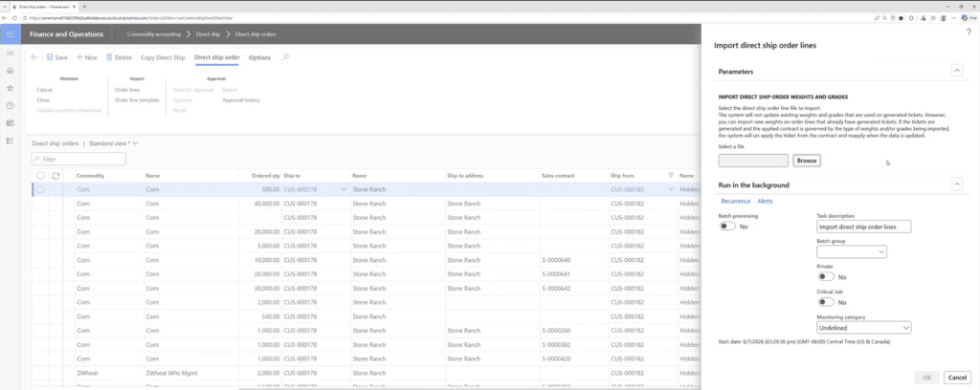Open the app launcher waffle icon
Image resolution: width=980 pixels, height=390 pixels.
tap(10, 34)
